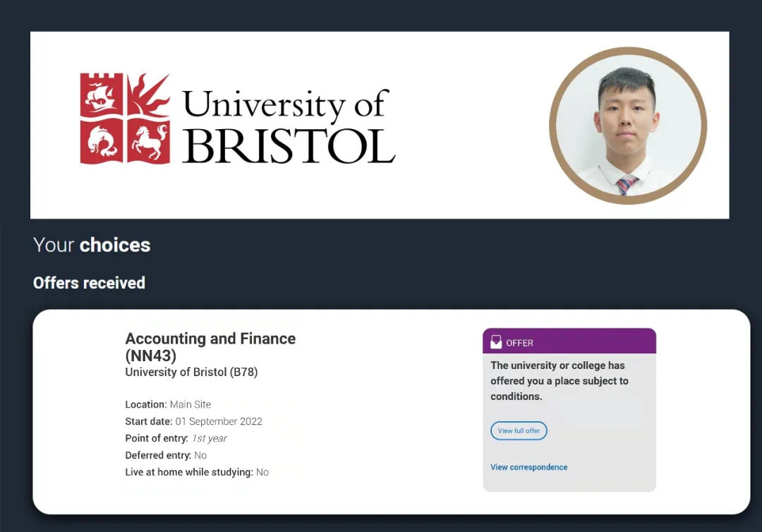Click the offer conditions description text
This screenshot has width=762, height=532.
tap(559, 381)
